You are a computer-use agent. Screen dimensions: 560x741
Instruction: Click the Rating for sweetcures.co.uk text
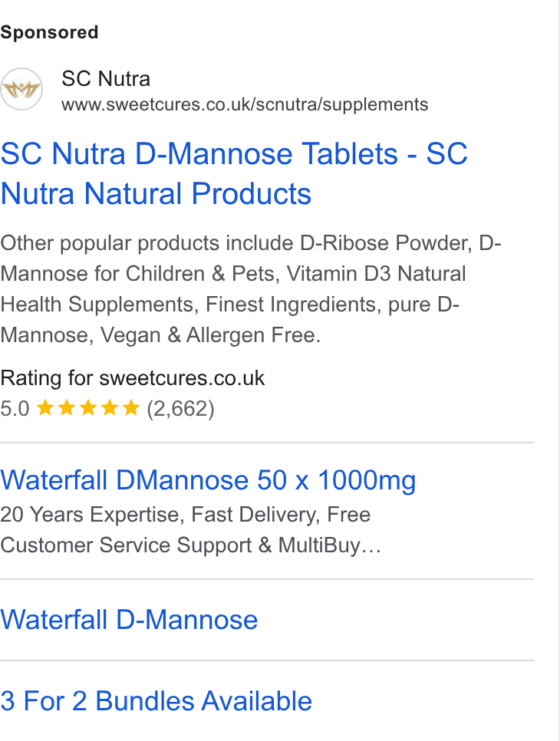click(x=132, y=378)
